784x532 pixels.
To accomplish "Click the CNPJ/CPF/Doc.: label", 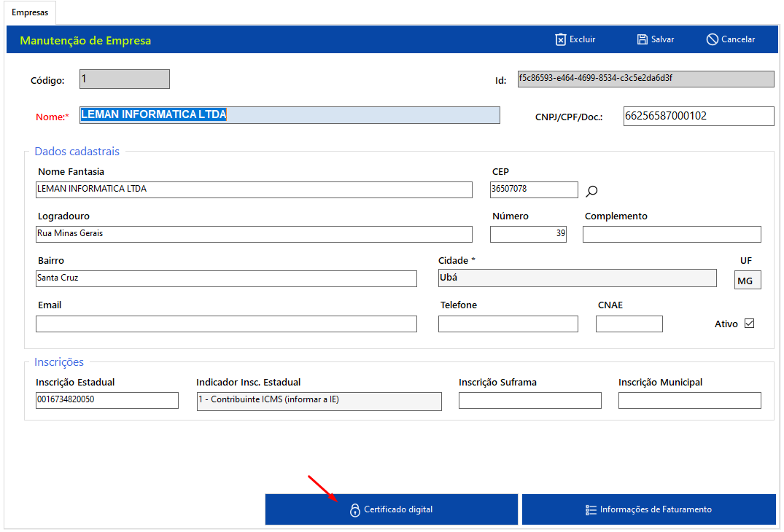I will coord(569,117).
